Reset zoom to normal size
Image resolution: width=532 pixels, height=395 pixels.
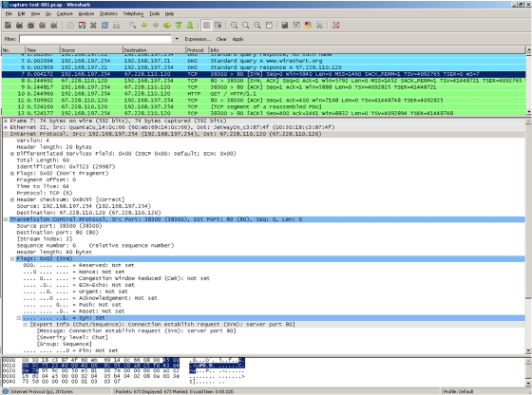click(x=257, y=25)
